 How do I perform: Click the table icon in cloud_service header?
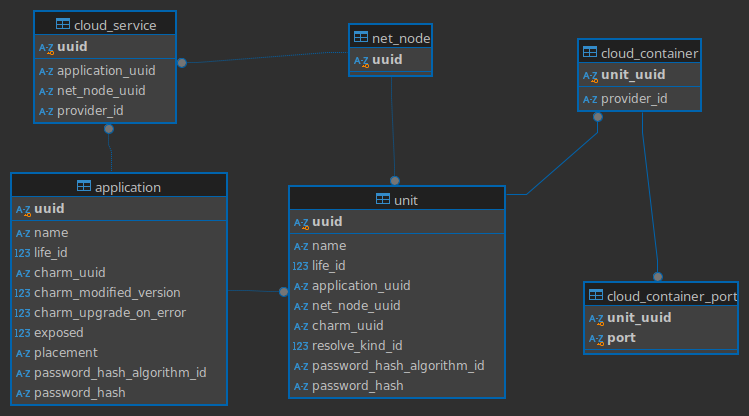coord(63,24)
